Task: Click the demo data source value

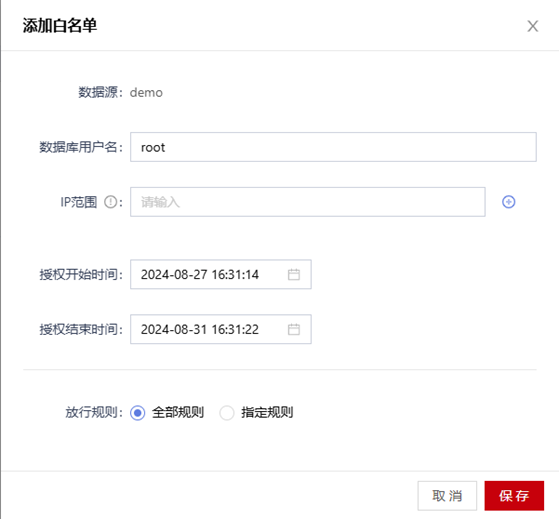Action: [x=146, y=93]
